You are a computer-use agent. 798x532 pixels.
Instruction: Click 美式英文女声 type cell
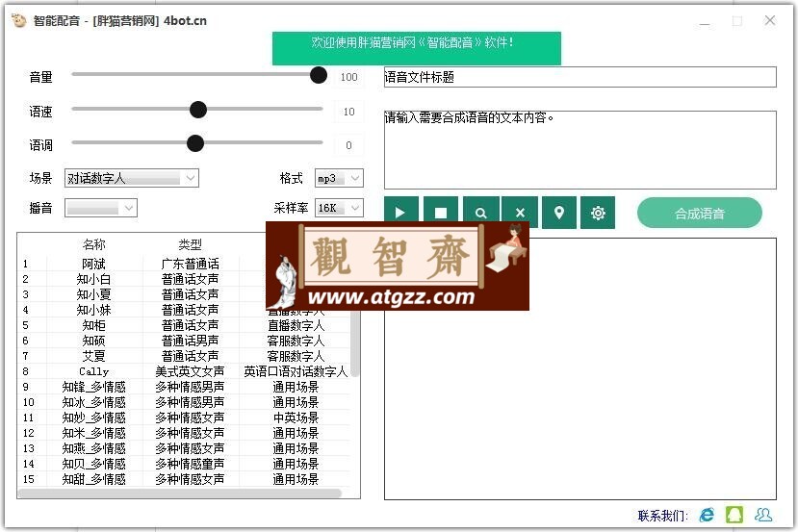190,371
